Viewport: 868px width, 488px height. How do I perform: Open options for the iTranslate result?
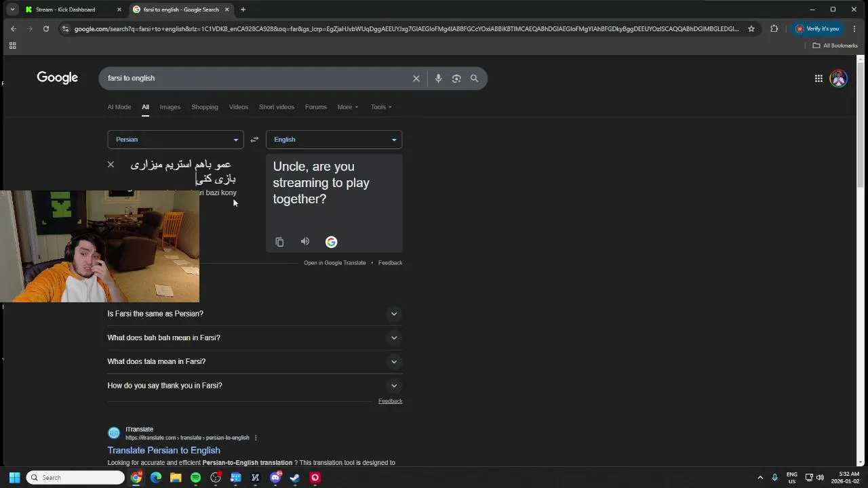pos(256,438)
